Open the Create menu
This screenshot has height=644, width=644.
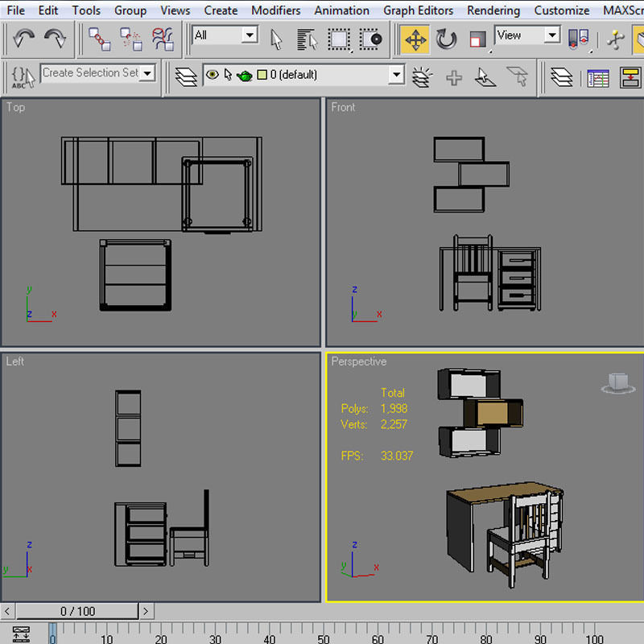coord(221,10)
